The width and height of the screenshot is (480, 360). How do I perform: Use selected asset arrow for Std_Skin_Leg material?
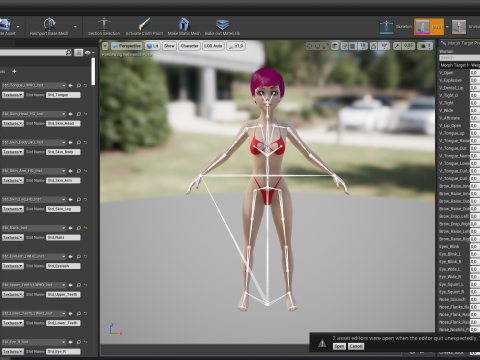click(x=71, y=199)
